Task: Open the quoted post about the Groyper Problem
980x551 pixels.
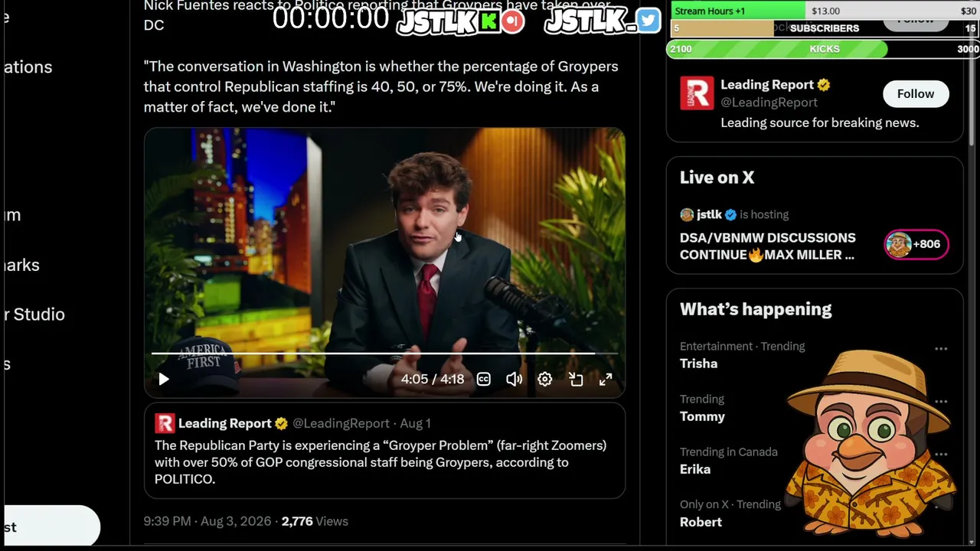Action: (x=384, y=451)
